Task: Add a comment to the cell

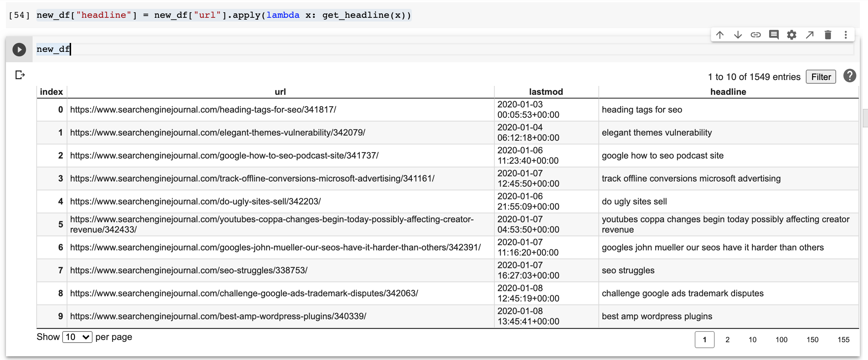Action: click(774, 35)
